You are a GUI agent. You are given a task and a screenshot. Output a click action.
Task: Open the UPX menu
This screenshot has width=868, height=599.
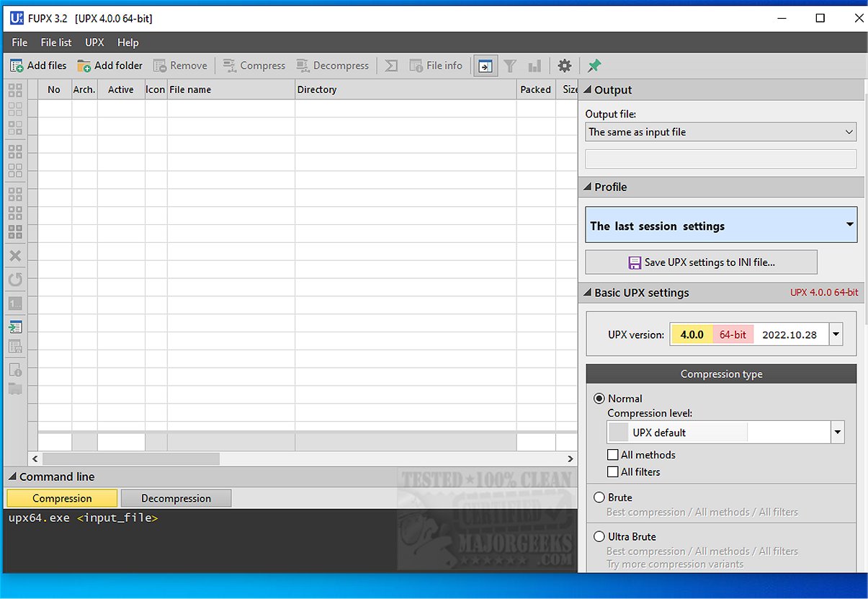pos(94,43)
